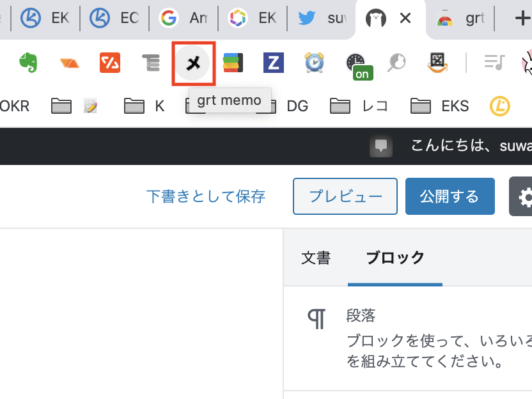Switch to the 文書 tab
This screenshot has width=532, height=399.
315,258
